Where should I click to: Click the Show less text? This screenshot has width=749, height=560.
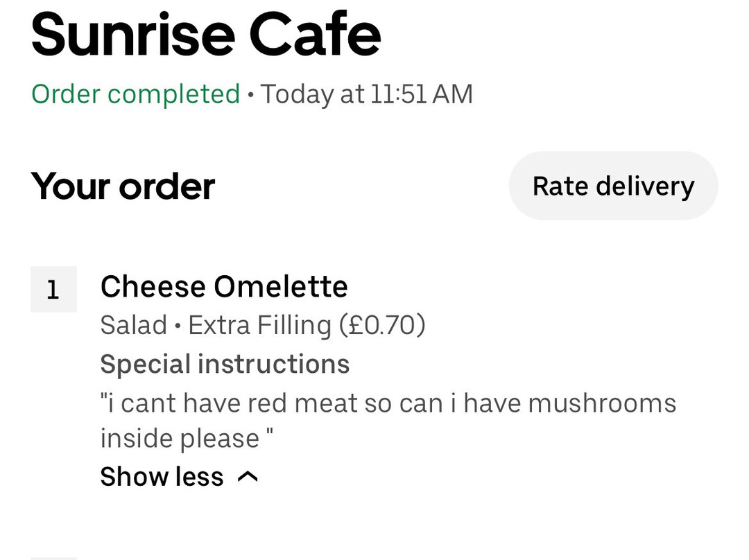tap(162, 477)
